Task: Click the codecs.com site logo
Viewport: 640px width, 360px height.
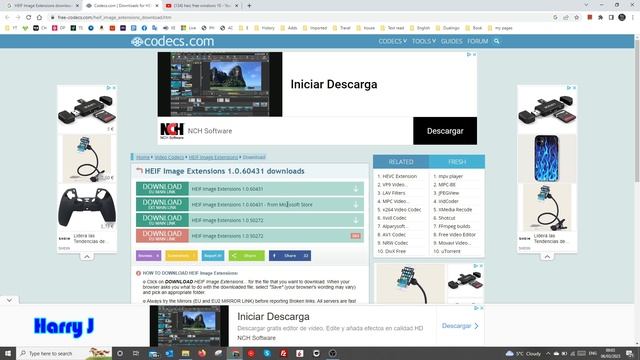Action: tap(173, 41)
